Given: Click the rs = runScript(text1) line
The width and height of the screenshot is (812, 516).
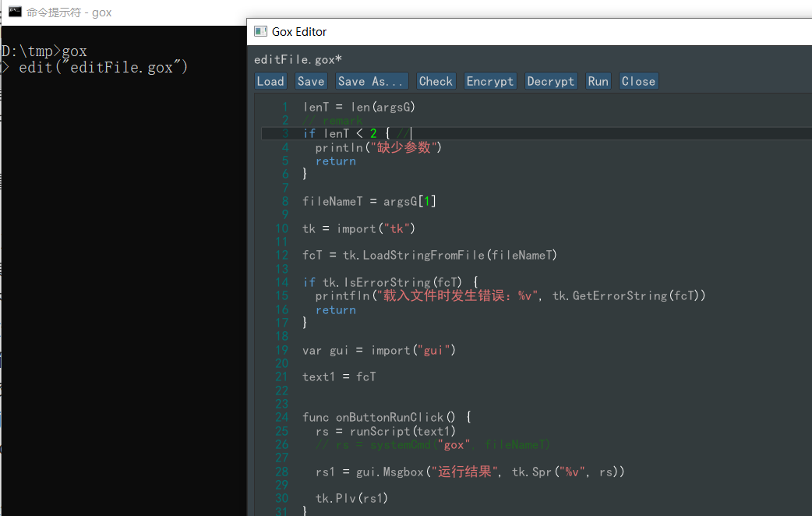Looking at the screenshot, I should pos(386,431).
